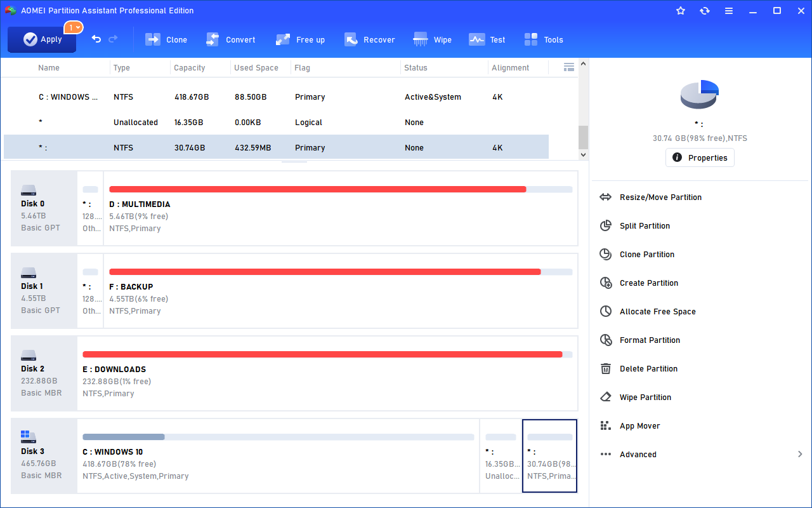Click the Wipe Partition eraser icon

click(606, 398)
